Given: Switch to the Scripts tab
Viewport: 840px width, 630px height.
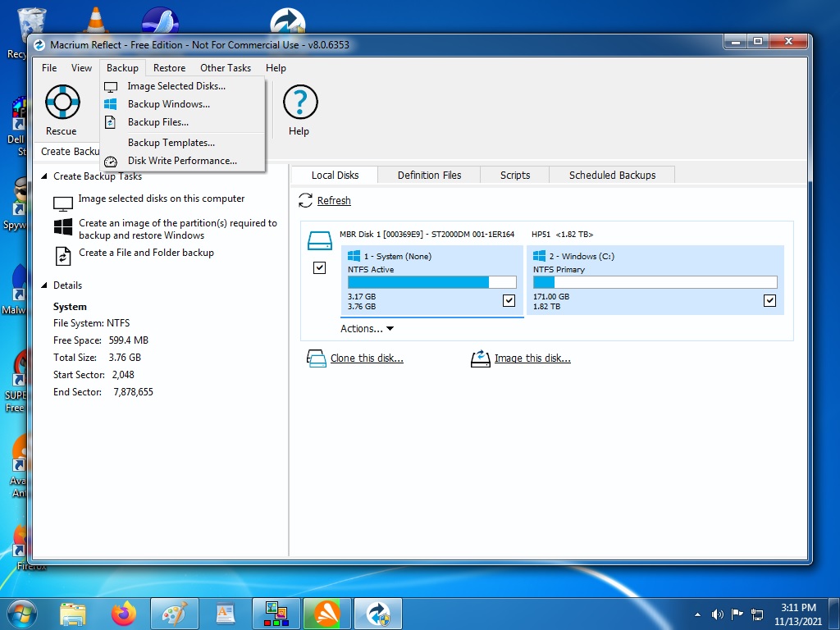Looking at the screenshot, I should tap(515, 176).
